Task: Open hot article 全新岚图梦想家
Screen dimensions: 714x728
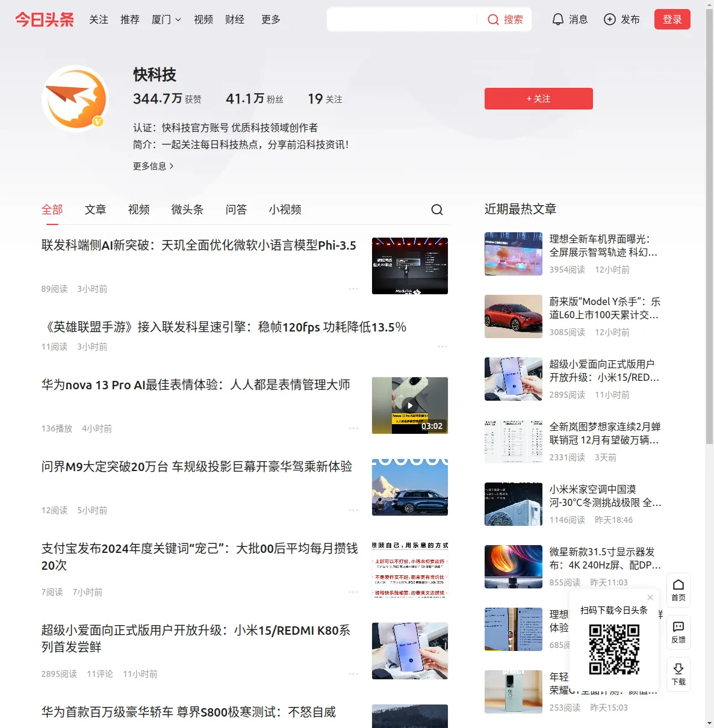Action: tap(605, 433)
